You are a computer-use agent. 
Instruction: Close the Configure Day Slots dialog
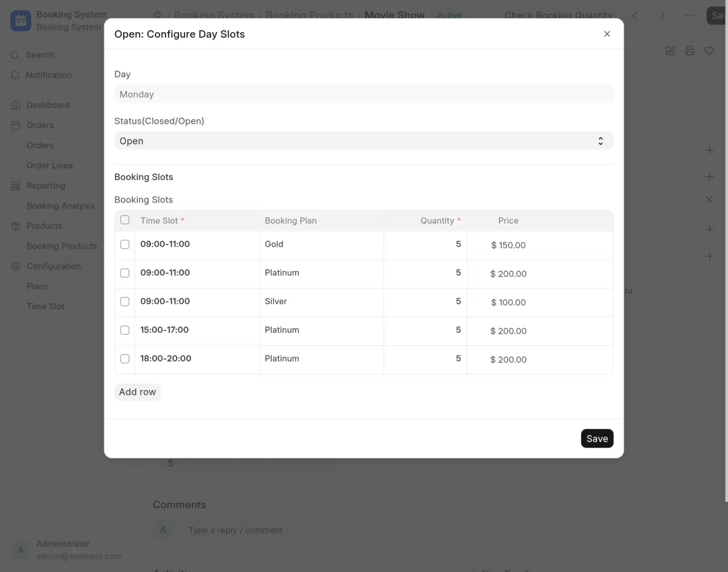click(x=607, y=34)
